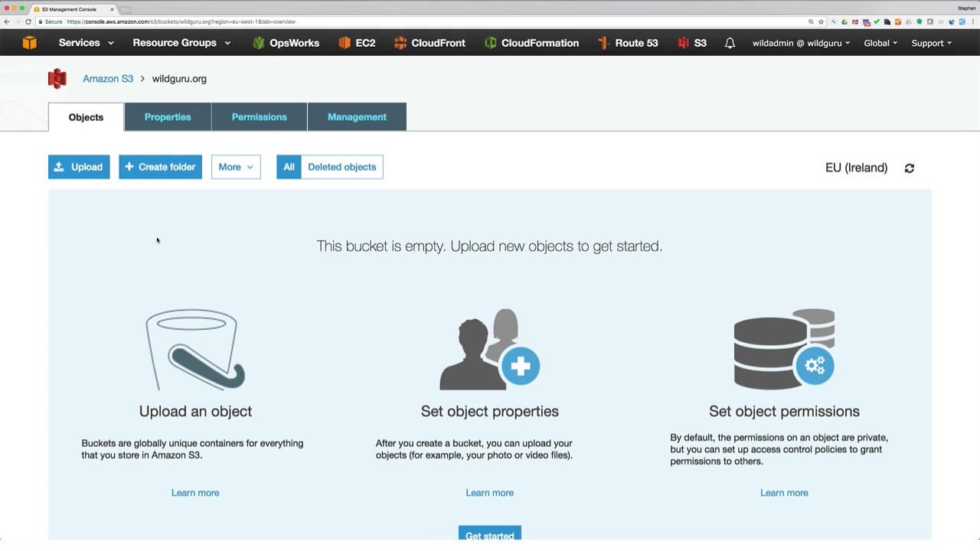Screen dimensions: 980x551
Task: Click the Get started button
Action: pyautogui.click(x=490, y=534)
